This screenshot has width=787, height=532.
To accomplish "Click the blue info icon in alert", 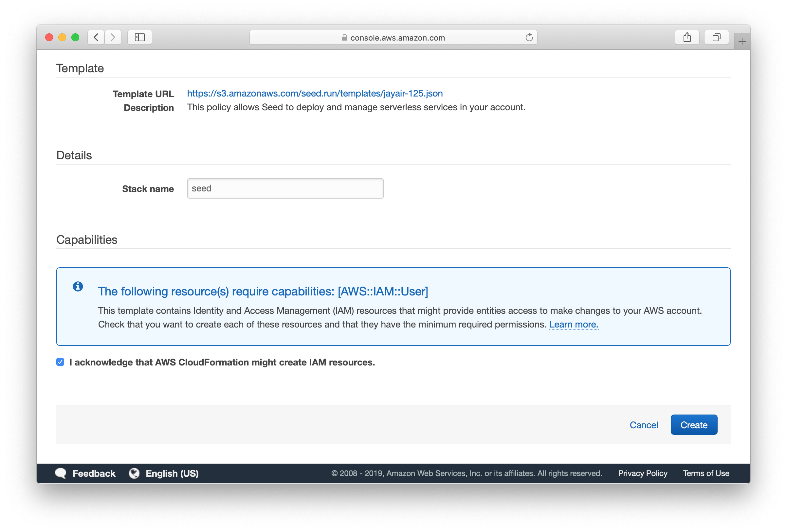I will pos(78,287).
